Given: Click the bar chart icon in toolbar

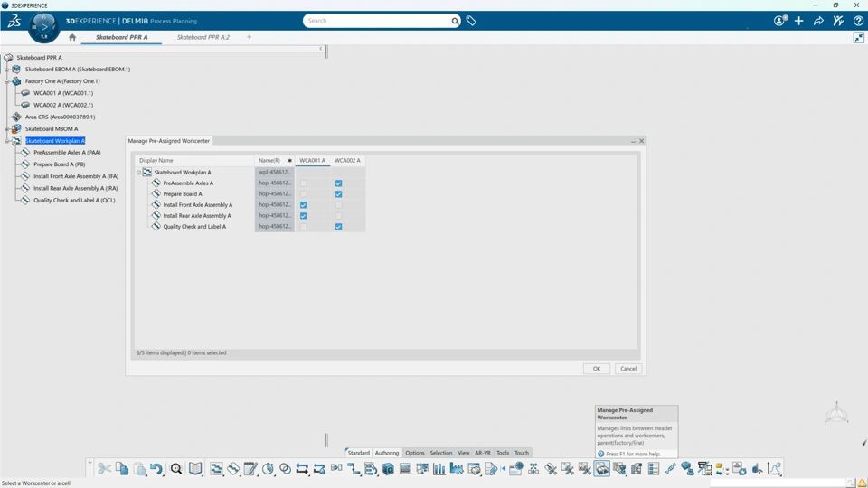Looking at the screenshot, I should pyautogui.click(x=439, y=469).
